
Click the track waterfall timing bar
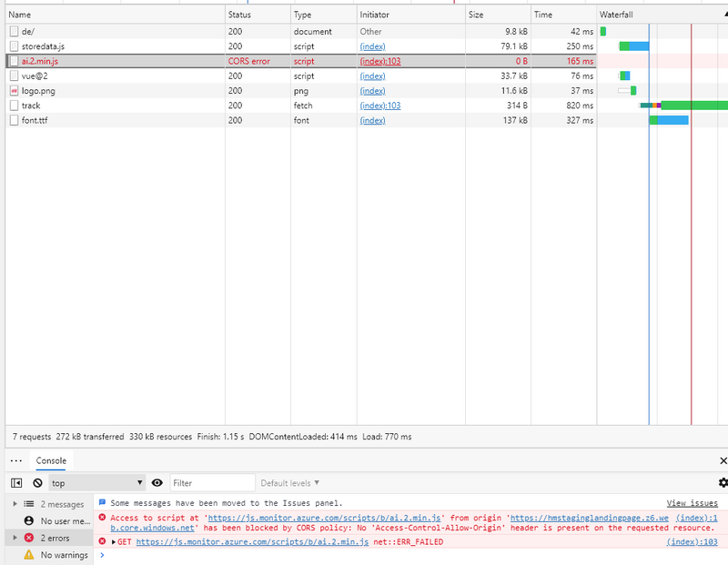[x=684, y=106]
